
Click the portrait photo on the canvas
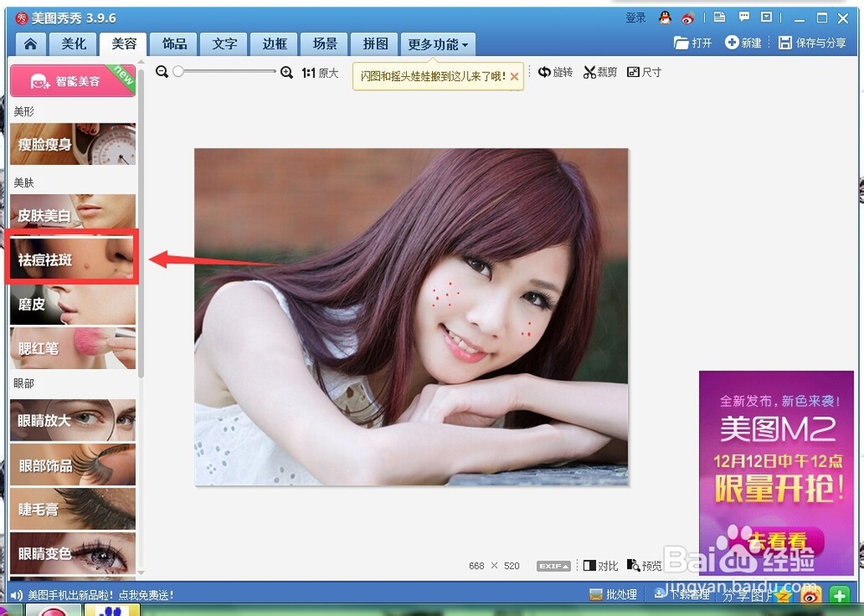tap(411, 317)
